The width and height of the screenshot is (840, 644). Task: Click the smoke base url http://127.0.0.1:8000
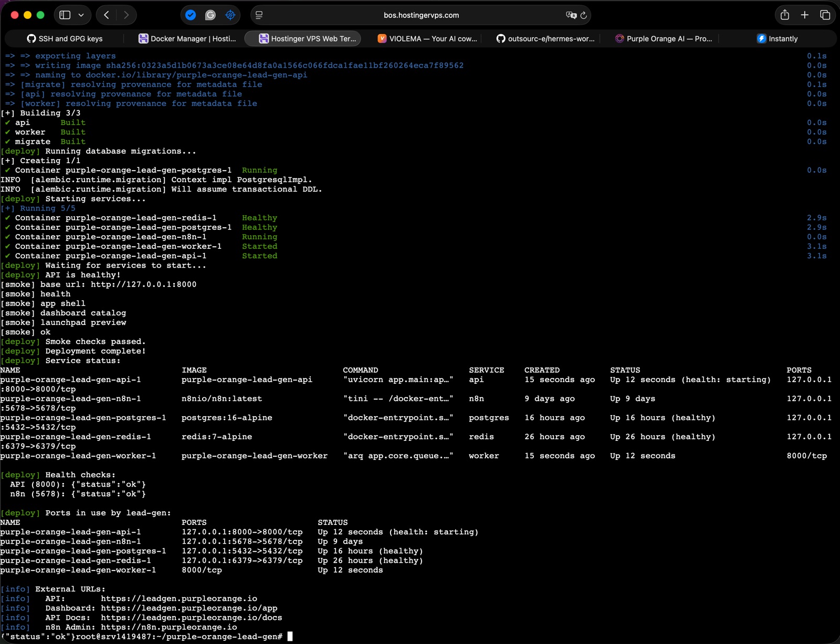(x=144, y=284)
